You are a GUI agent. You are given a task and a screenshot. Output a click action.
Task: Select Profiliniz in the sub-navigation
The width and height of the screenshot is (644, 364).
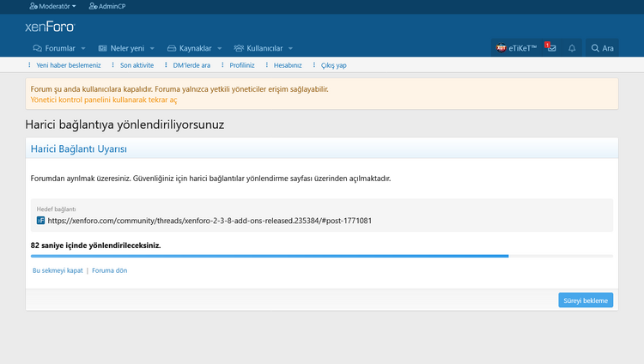pyautogui.click(x=244, y=65)
